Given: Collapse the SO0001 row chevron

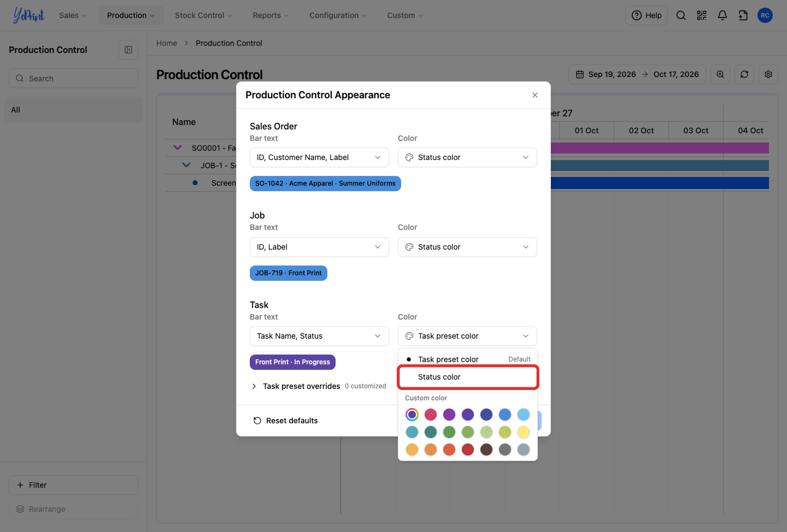Looking at the screenshot, I should click(x=178, y=147).
